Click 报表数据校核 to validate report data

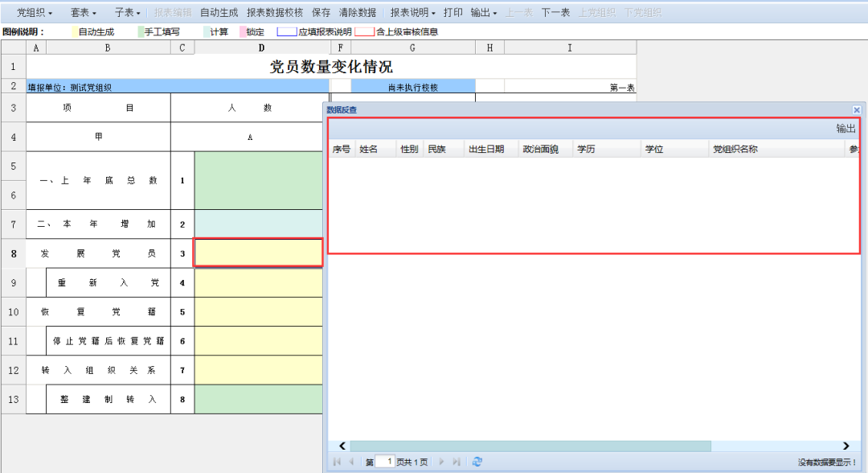tap(276, 14)
